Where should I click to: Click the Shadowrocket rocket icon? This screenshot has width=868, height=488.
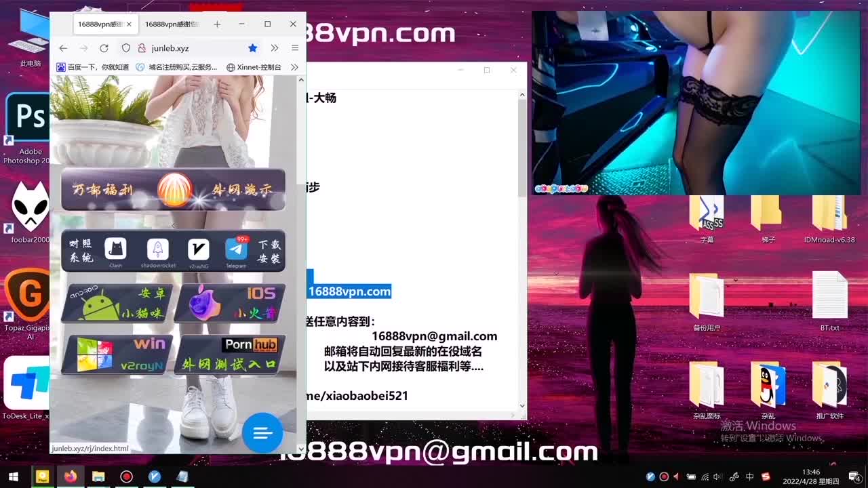158,249
